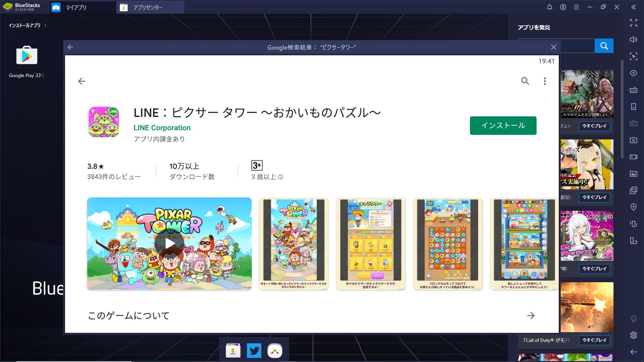Click the phone rotation icon in the sidebar

point(633,107)
